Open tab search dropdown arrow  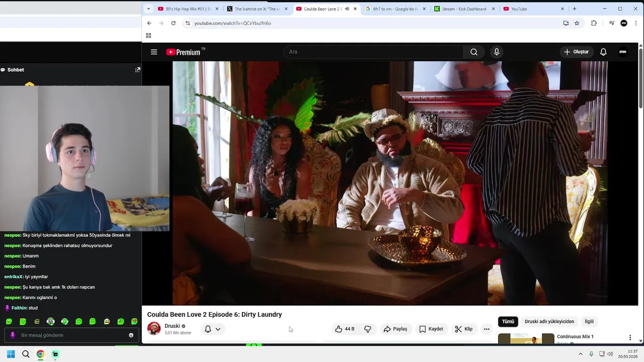point(148,9)
